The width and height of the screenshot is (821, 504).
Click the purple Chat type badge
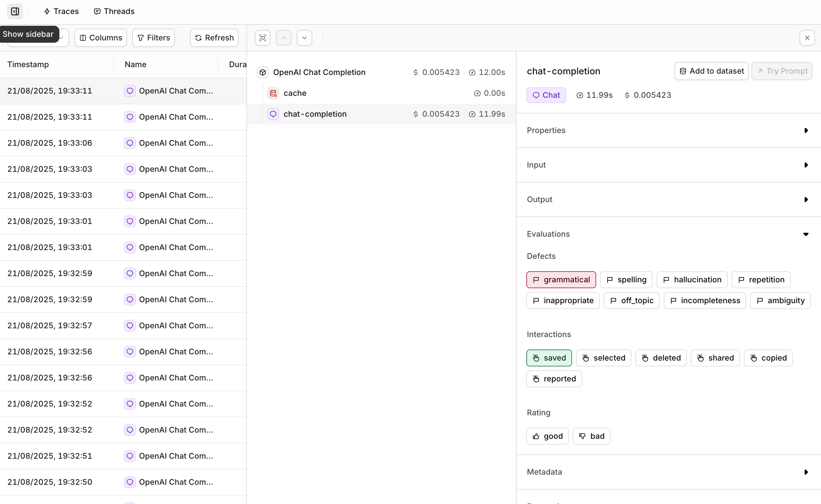(546, 95)
